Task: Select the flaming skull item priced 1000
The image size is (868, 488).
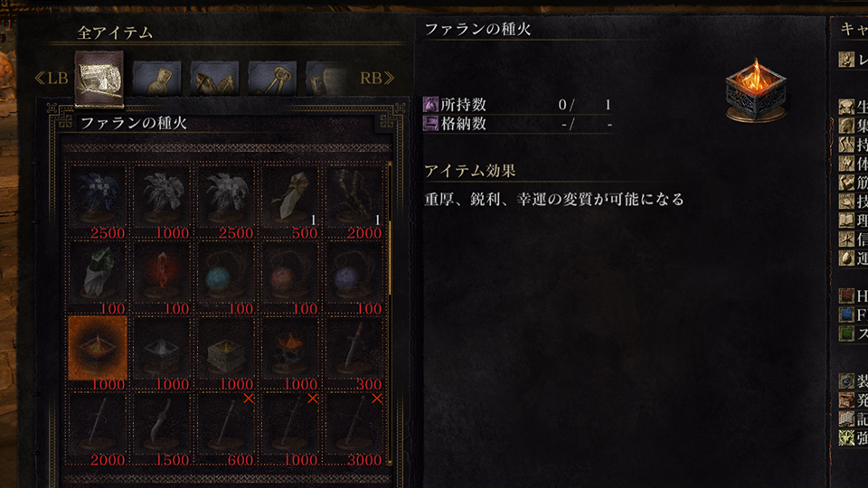Action: click(x=290, y=349)
